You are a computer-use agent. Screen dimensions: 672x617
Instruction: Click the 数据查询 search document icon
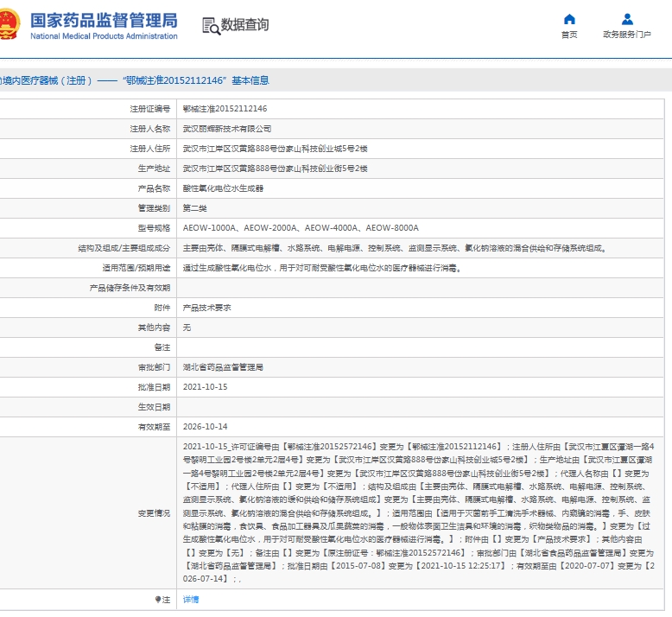coord(211,26)
